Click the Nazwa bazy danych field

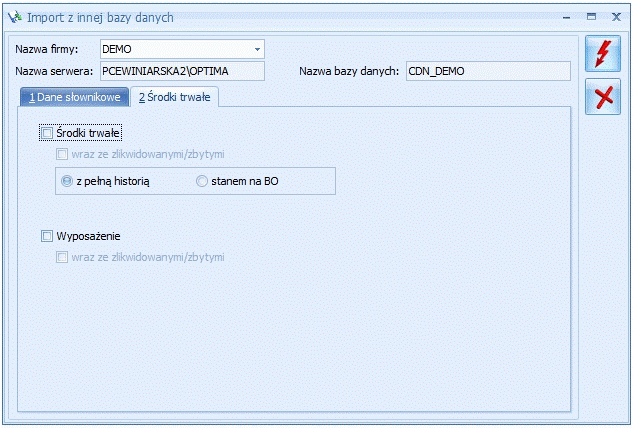click(488, 71)
